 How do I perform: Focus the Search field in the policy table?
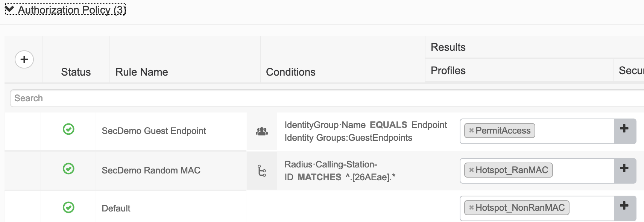327,98
